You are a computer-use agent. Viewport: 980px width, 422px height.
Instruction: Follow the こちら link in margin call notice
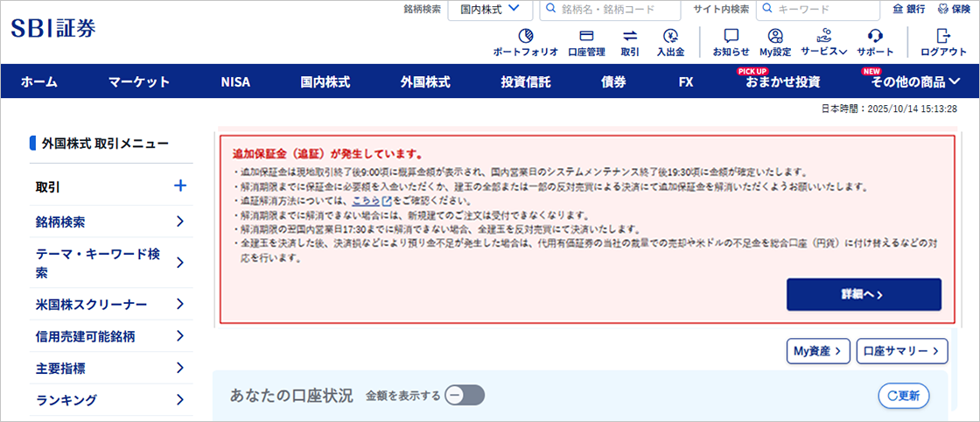point(365,200)
